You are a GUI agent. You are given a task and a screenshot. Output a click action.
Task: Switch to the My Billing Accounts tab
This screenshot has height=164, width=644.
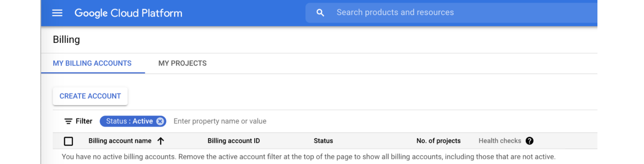tap(92, 64)
